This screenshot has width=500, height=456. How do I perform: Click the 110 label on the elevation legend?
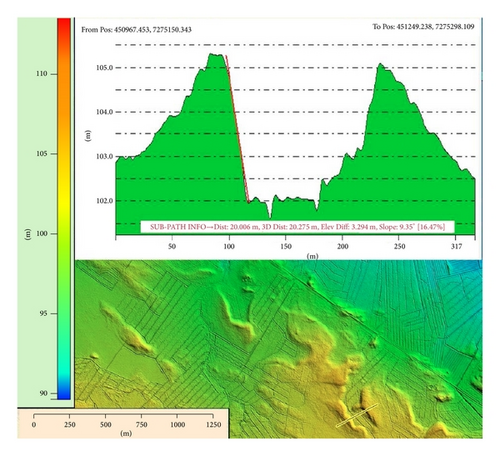point(42,74)
